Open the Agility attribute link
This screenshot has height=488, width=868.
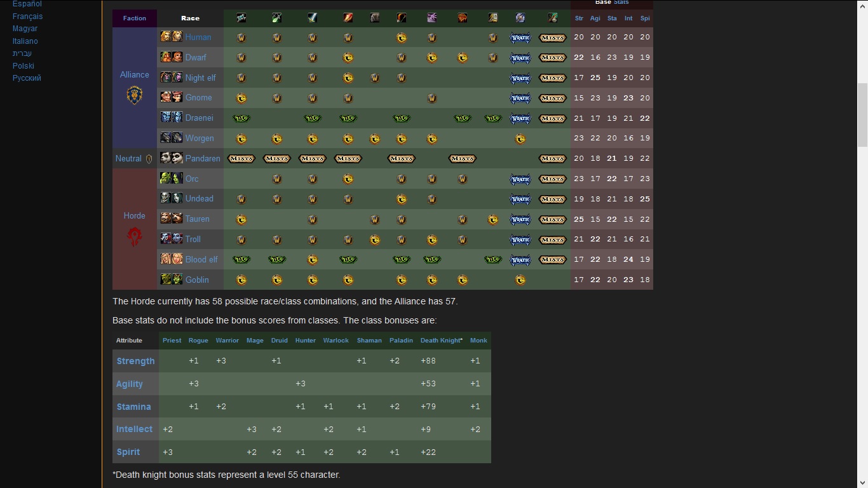(x=130, y=384)
